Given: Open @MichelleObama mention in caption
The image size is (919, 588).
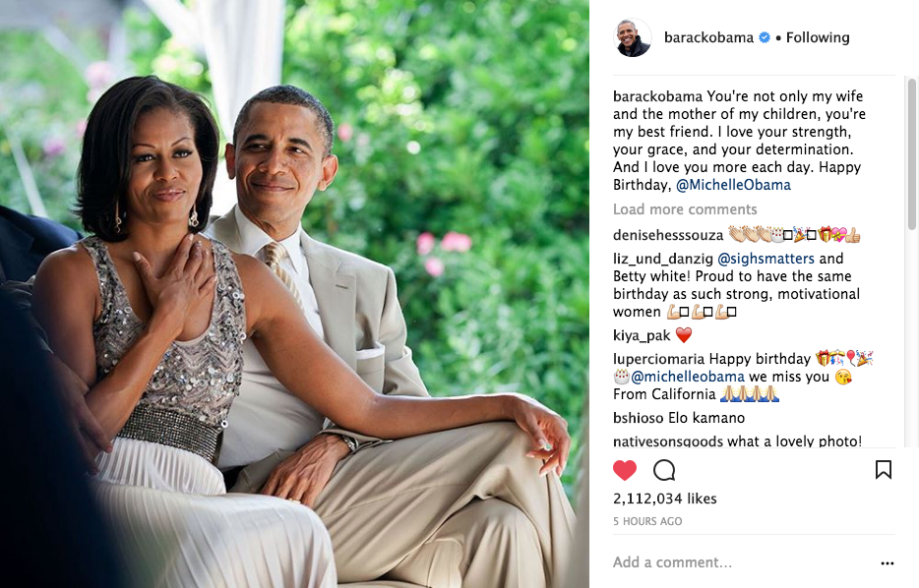Looking at the screenshot, I should [733, 185].
